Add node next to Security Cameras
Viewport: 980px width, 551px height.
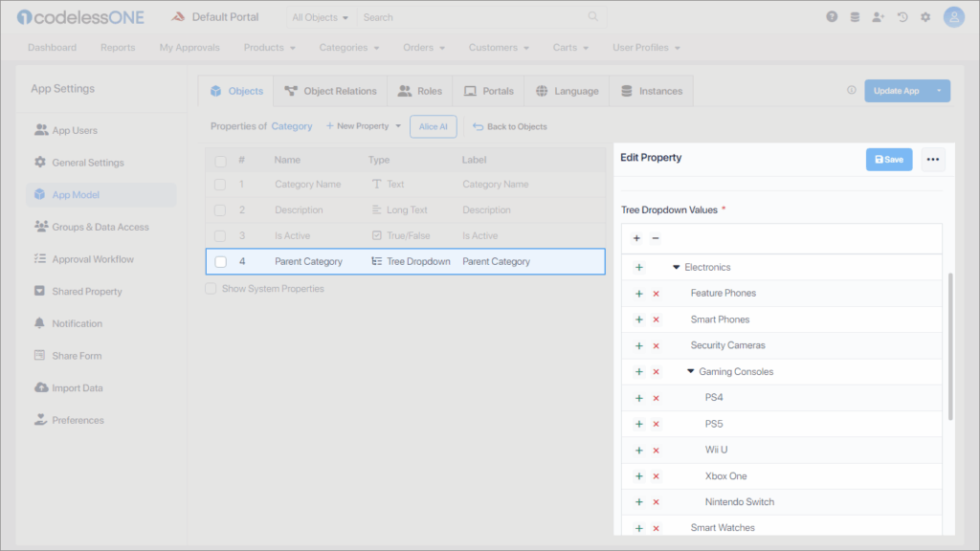[x=638, y=345]
